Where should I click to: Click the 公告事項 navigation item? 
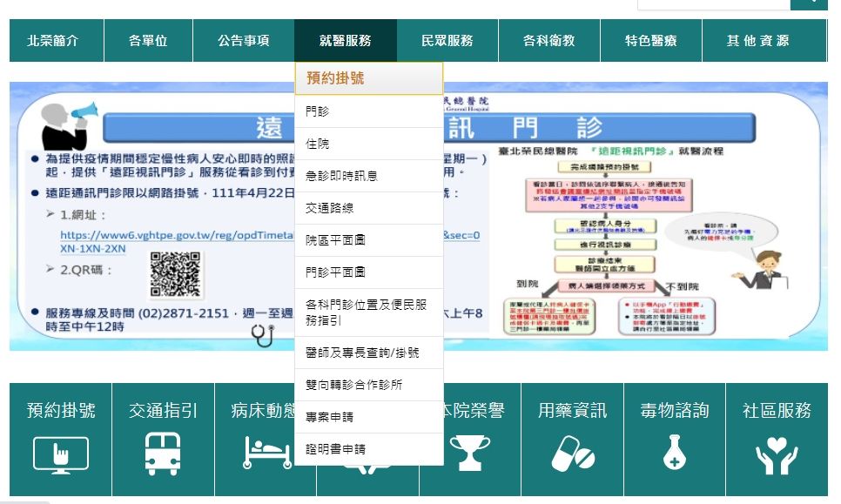[x=243, y=40]
